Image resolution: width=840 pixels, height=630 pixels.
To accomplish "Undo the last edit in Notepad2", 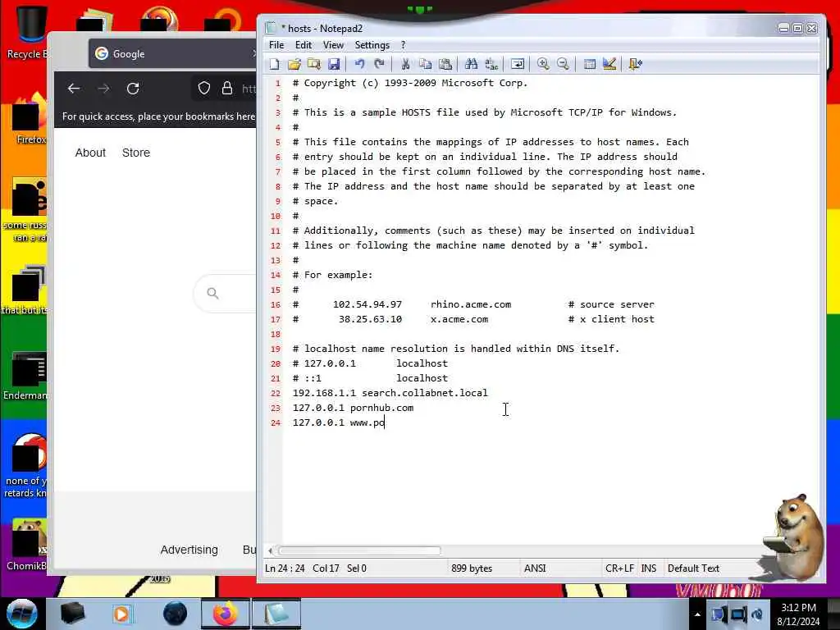I will coord(359,64).
